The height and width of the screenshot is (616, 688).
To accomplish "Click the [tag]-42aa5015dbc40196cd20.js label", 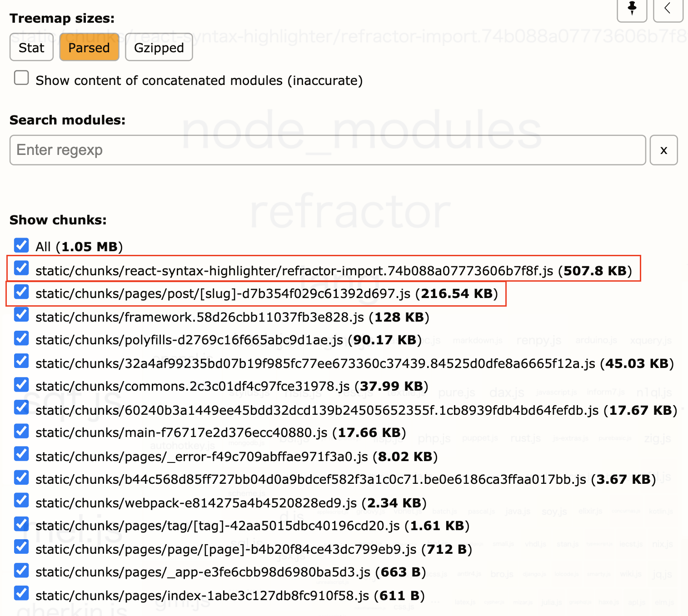I will point(252,526).
